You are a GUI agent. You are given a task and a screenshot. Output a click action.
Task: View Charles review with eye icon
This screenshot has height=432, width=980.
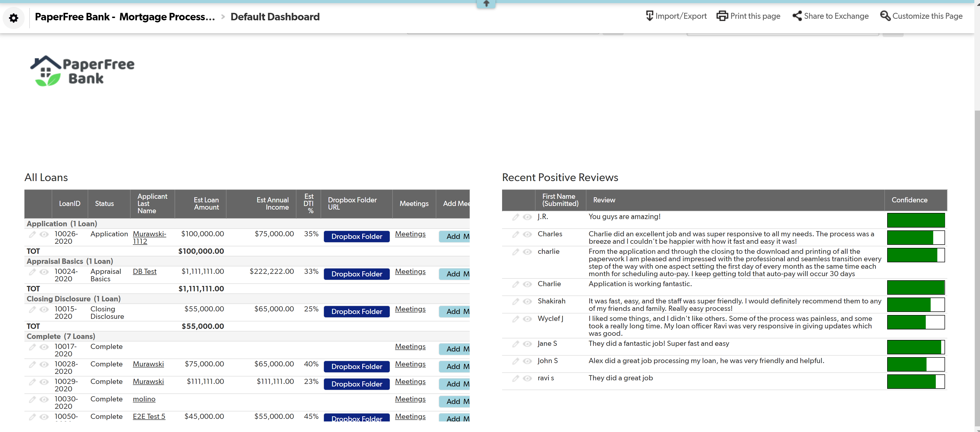(527, 235)
